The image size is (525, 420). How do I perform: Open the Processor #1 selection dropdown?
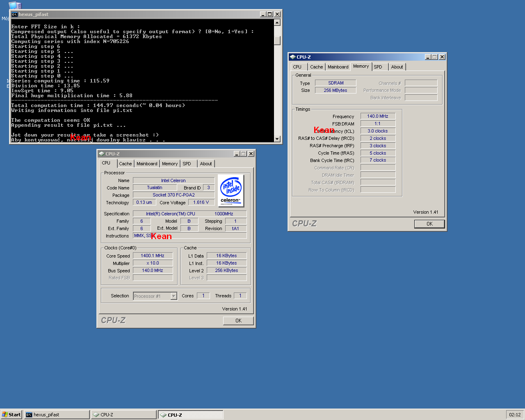(155, 296)
